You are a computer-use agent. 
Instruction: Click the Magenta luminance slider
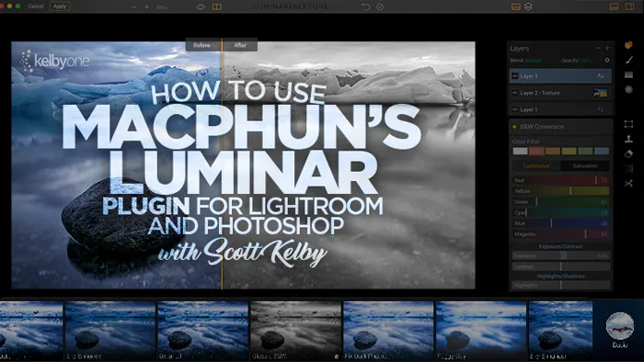tap(560, 234)
